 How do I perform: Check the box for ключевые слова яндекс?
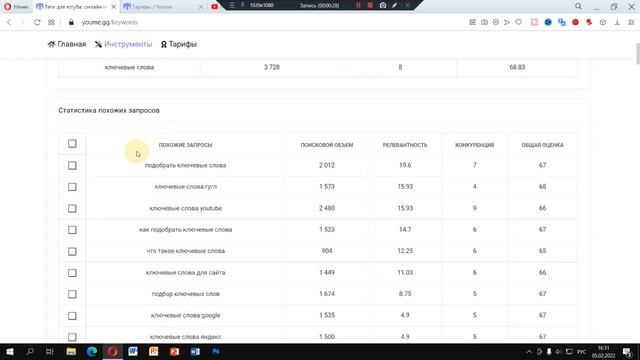[x=72, y=337]
